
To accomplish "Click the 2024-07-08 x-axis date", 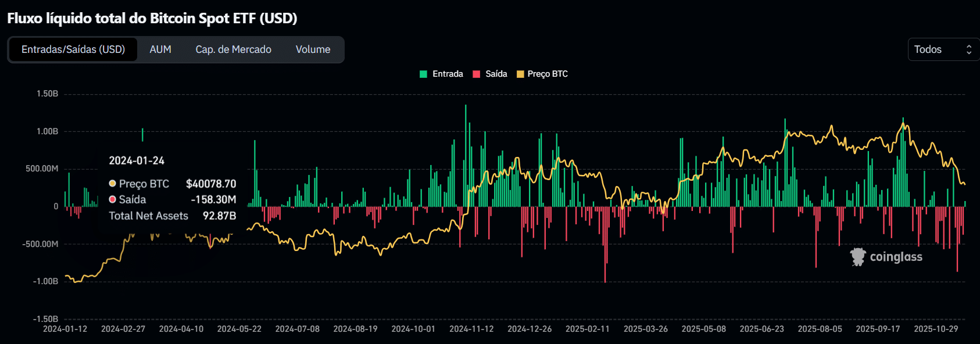I will (x=298, y=329).
